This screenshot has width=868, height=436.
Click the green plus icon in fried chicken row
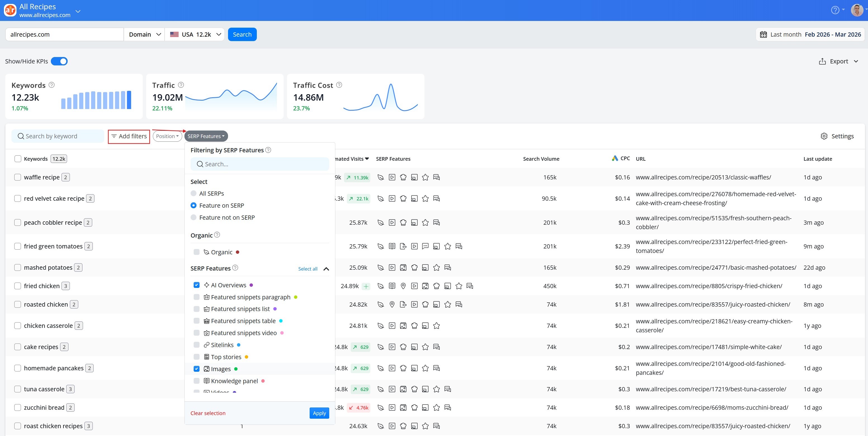pos(366,286)
